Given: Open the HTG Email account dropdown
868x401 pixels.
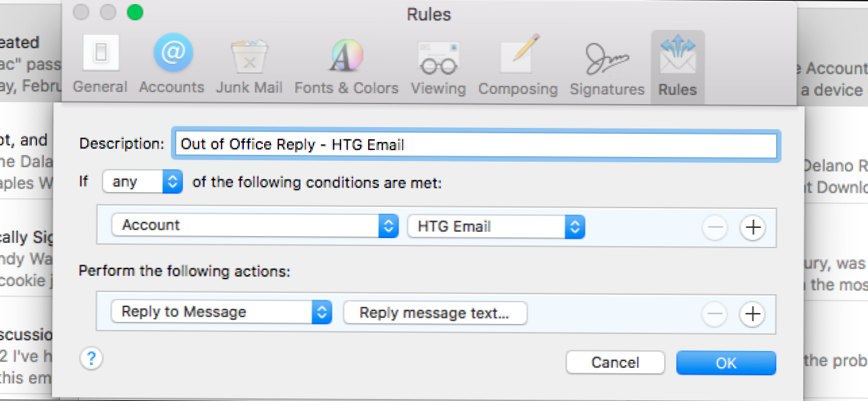Looking at the screenshot, I should (x=496, y=227).
